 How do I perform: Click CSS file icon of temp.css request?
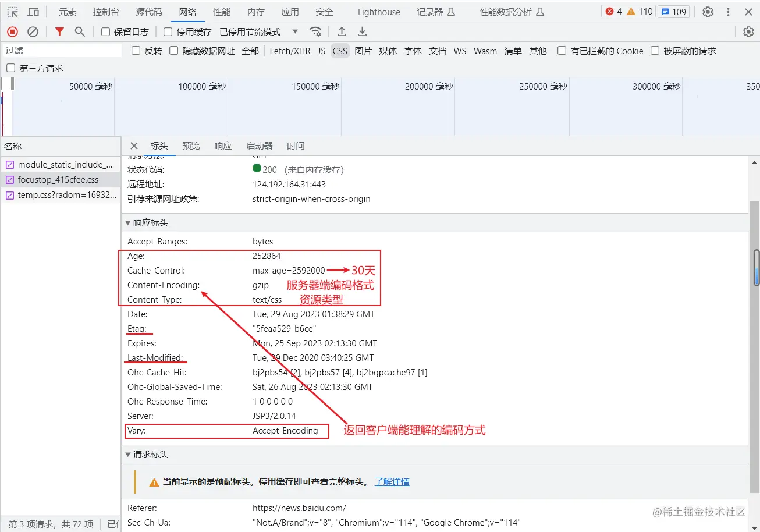9,195
